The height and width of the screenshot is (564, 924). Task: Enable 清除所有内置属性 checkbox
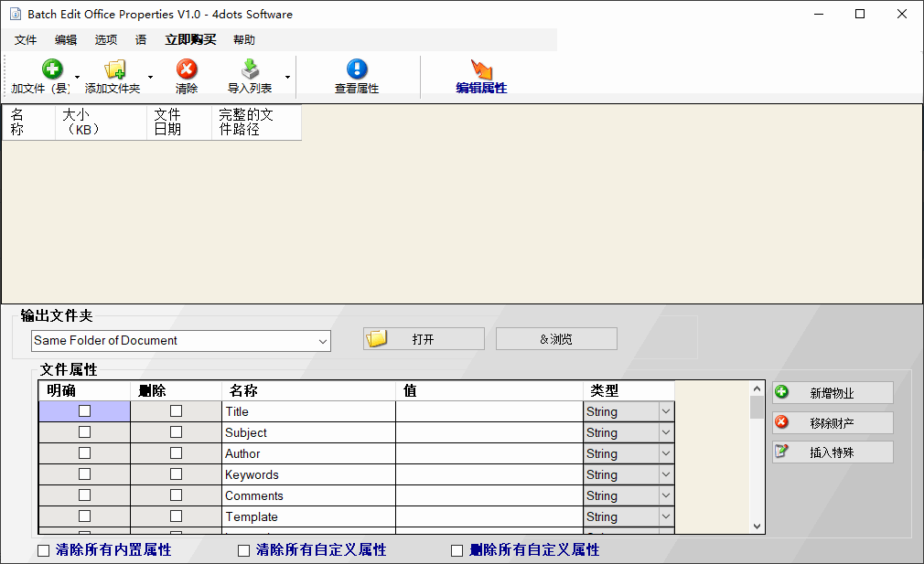[44, 550]
